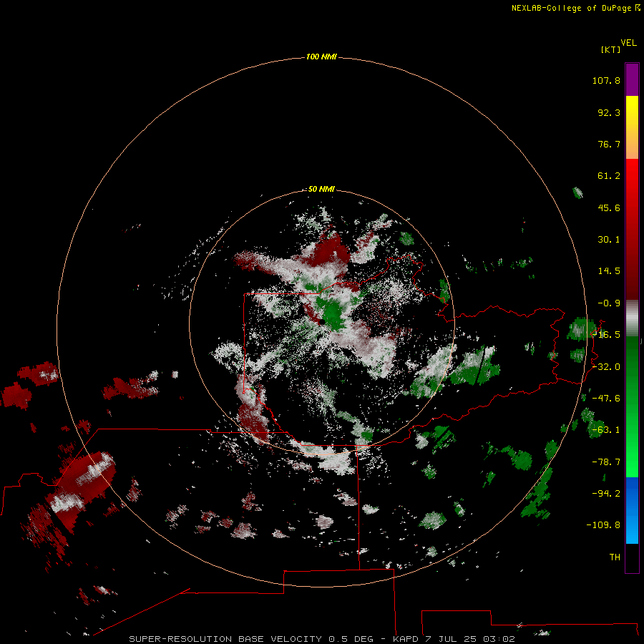
Task: Click the 14.5 legend value
Action: coord(609,271)
